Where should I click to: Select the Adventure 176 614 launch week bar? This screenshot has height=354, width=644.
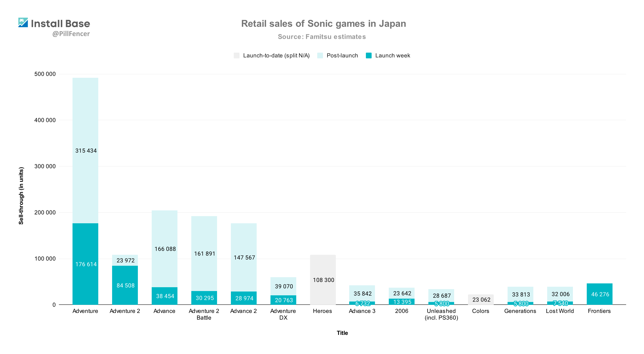(85, 264)
